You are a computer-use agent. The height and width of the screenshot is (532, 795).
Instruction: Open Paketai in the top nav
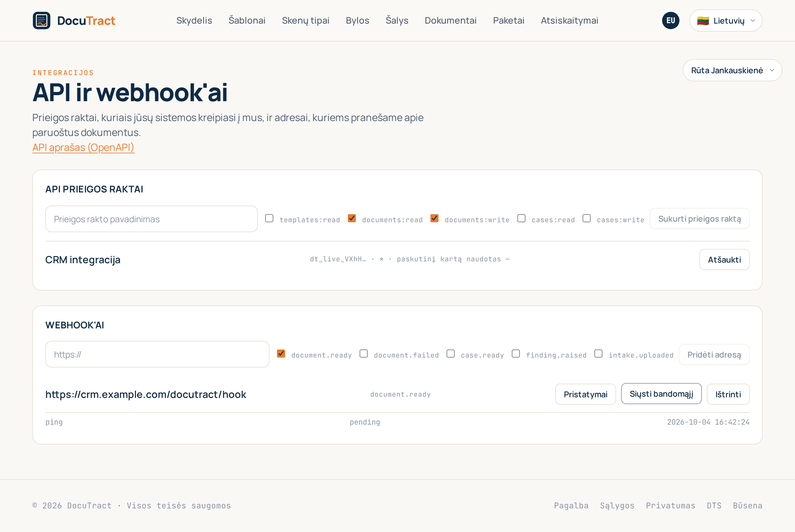(x=508, y=20)
